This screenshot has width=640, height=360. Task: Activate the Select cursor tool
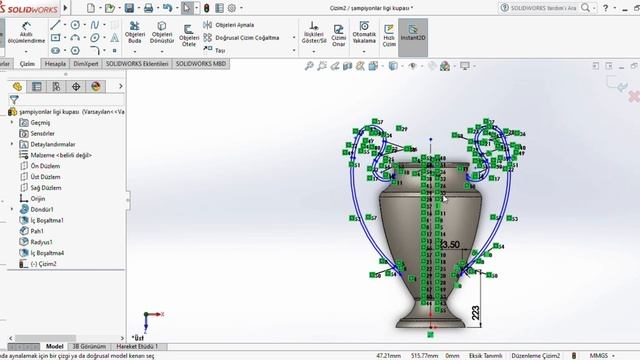pos(187,8)
